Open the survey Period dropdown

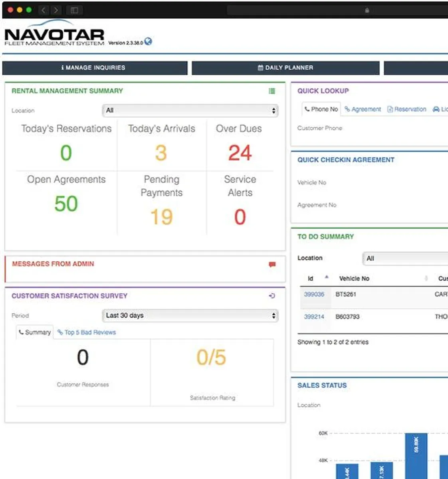(x=190, y=315)
